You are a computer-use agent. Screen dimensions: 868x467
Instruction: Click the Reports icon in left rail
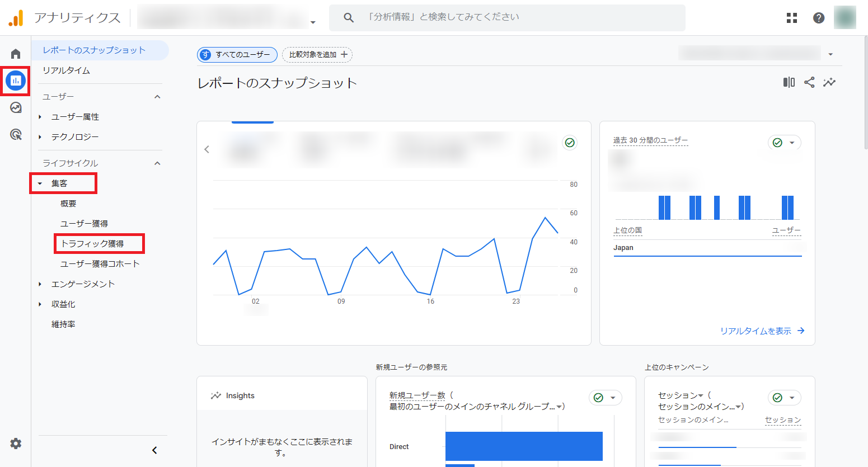click(16, 81)
